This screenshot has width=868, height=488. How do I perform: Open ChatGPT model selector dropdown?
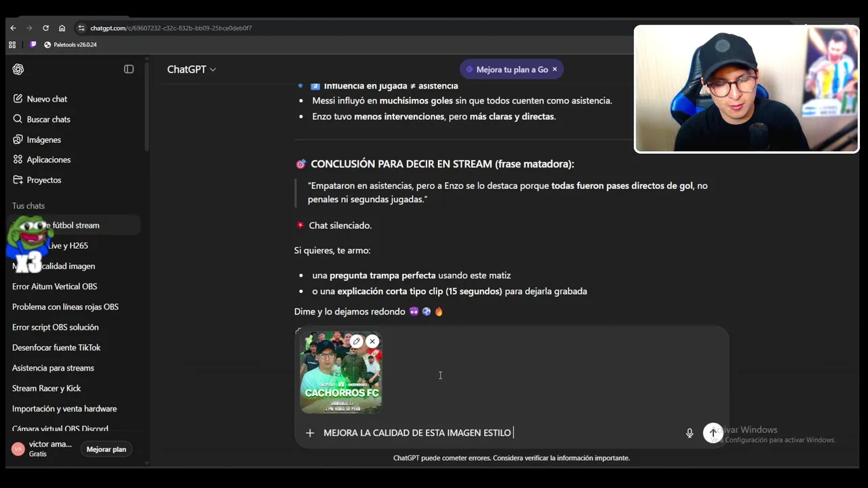click(191, 69)
